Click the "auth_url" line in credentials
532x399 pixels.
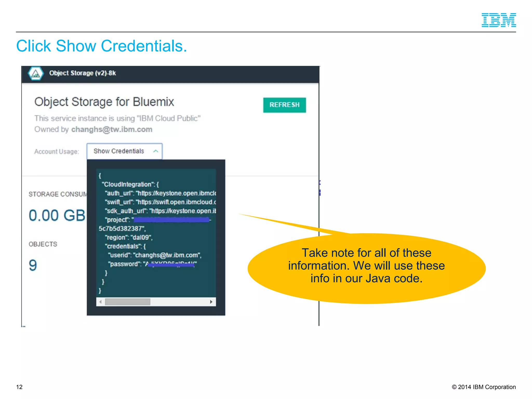(160, 193)
